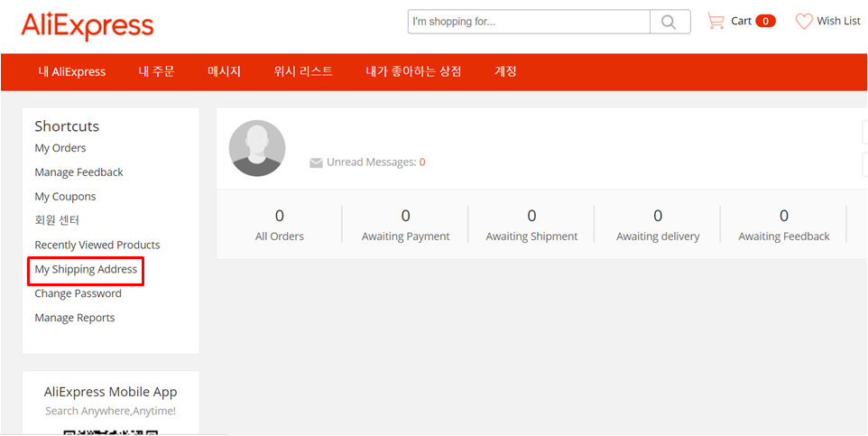Open Recently Viewed Products shortcut
868x436 pixels.
pos(97,245)
